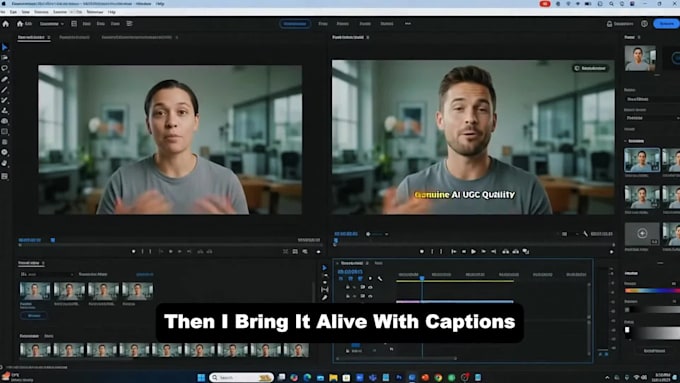680x383 pixels.
Task: Open the project dropdown beside the Home icon
Action: pyautogui.click(x=52, y=24)
